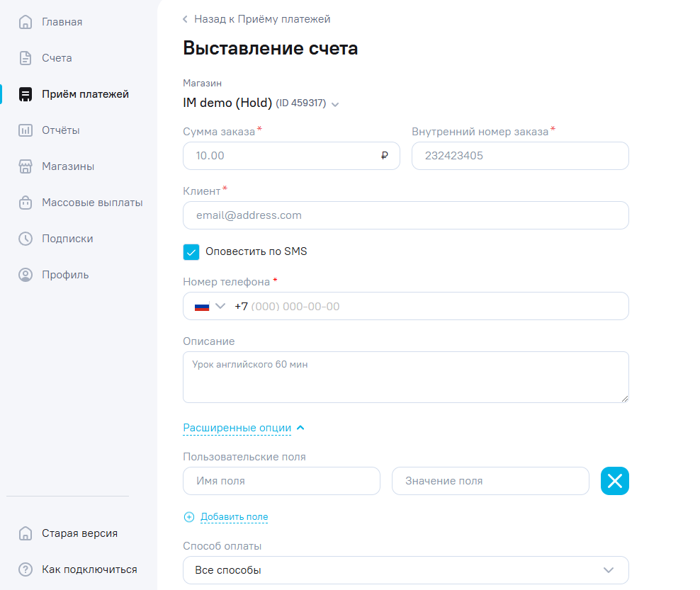The image size is (700, 590).
Task: Click the document icon next to Счета
Action: coord(26,58)
